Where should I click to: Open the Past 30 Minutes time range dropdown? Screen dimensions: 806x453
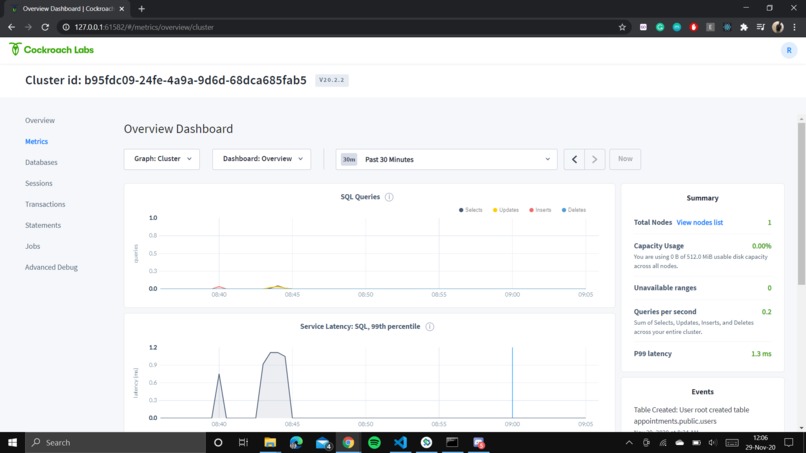click(446, 159)
